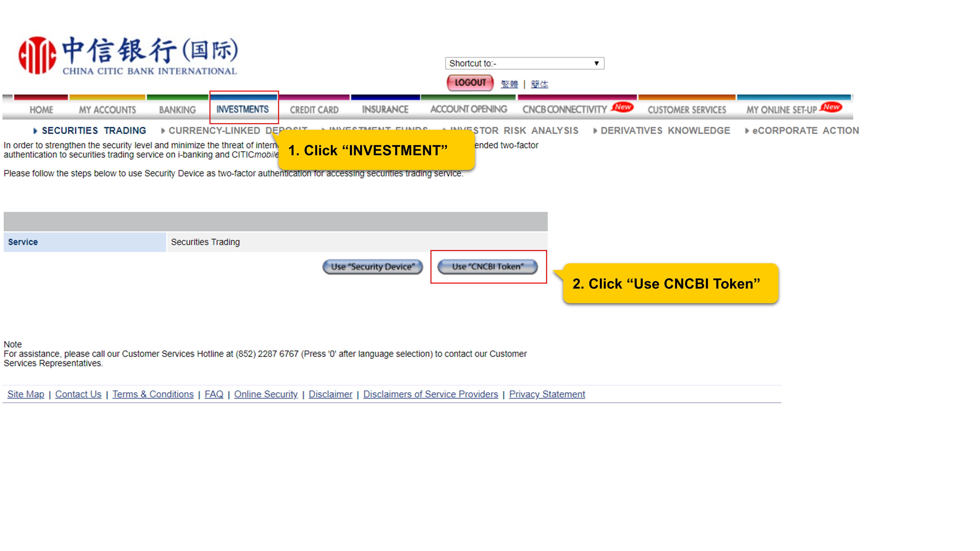Open the Online Security link
This screenshot has width=980, height=551.
coord(266,394)
